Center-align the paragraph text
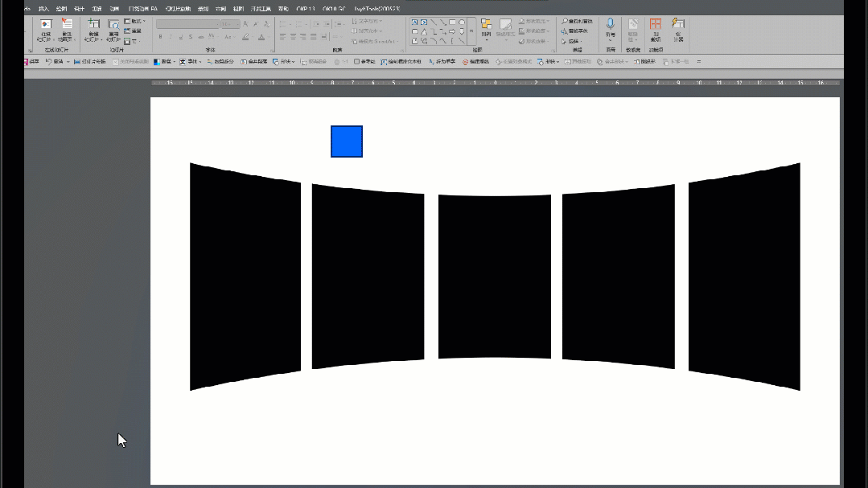The width and height of the screenshot is (868, 488). [x=294, y=36]
